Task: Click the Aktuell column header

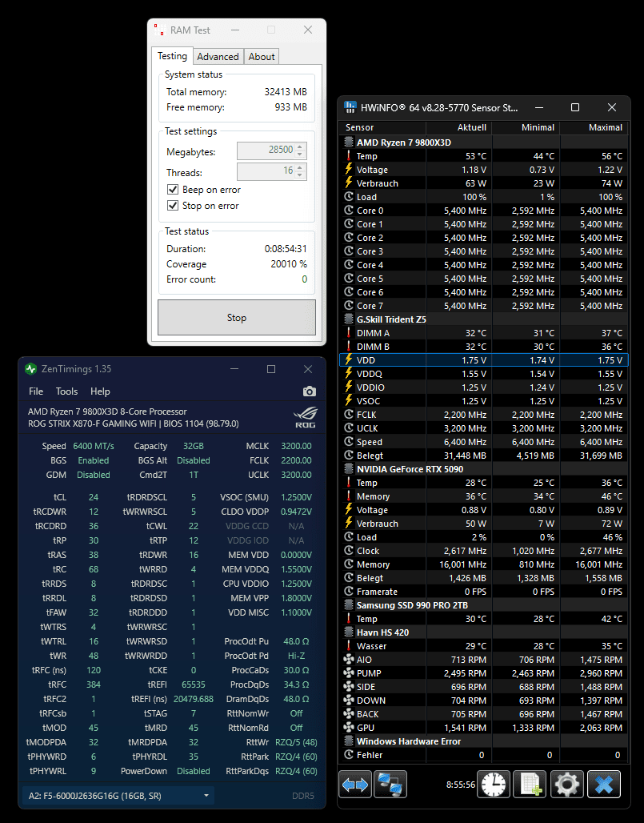Action: click(x=458, y=127)
